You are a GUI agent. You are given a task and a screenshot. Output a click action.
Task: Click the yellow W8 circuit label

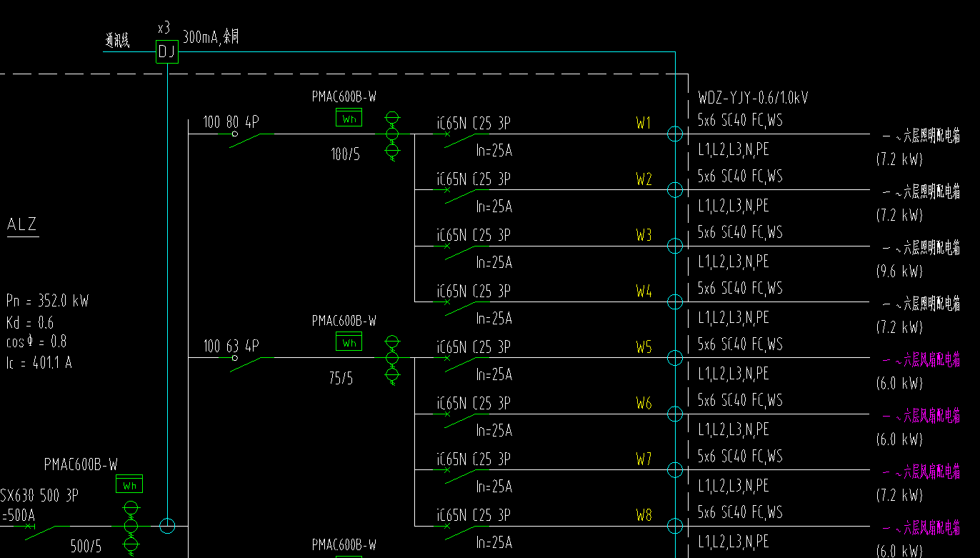pos(644,515)
